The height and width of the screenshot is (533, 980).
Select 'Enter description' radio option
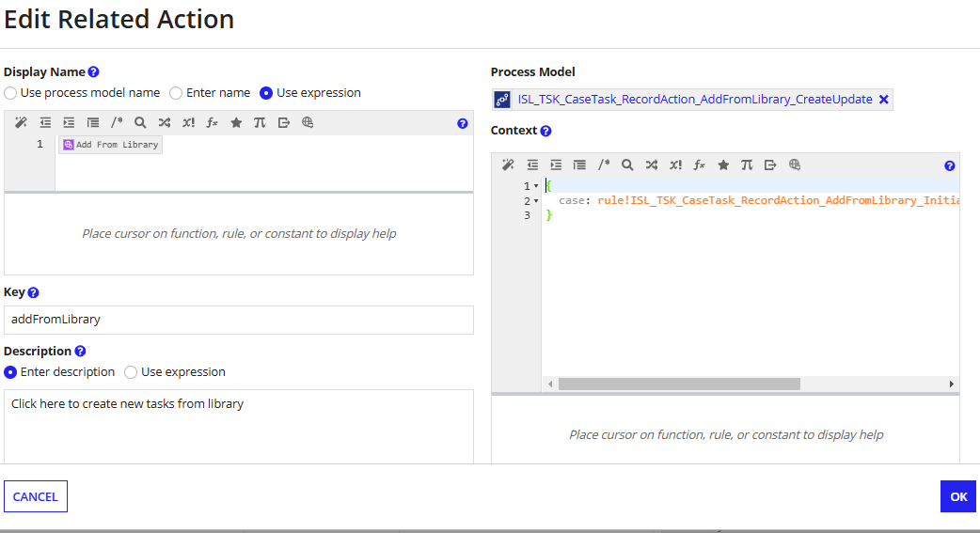pos(10,372)
